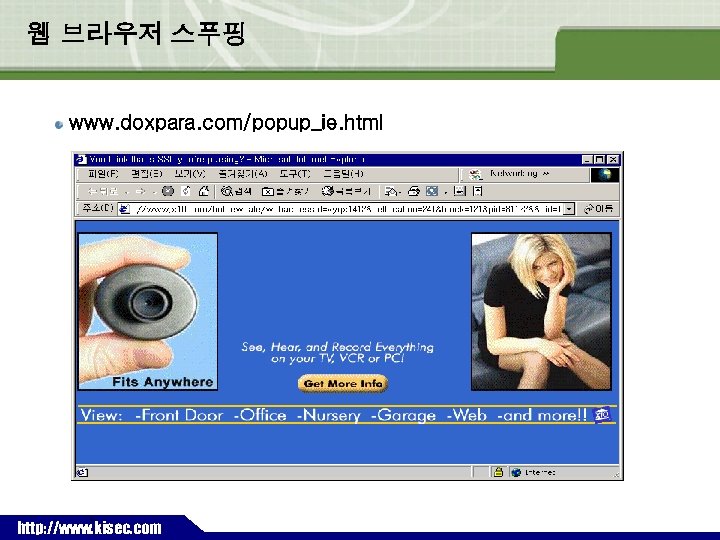
Task: Click the second-to-last toolbar icon
Action: [x=460, y=191]
